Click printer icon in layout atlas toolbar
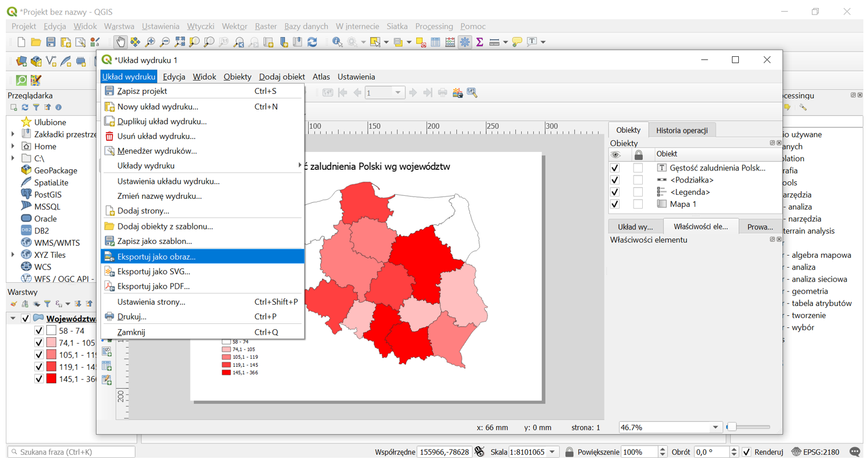This screenshot has height=463, width=868. pos(442,92)
